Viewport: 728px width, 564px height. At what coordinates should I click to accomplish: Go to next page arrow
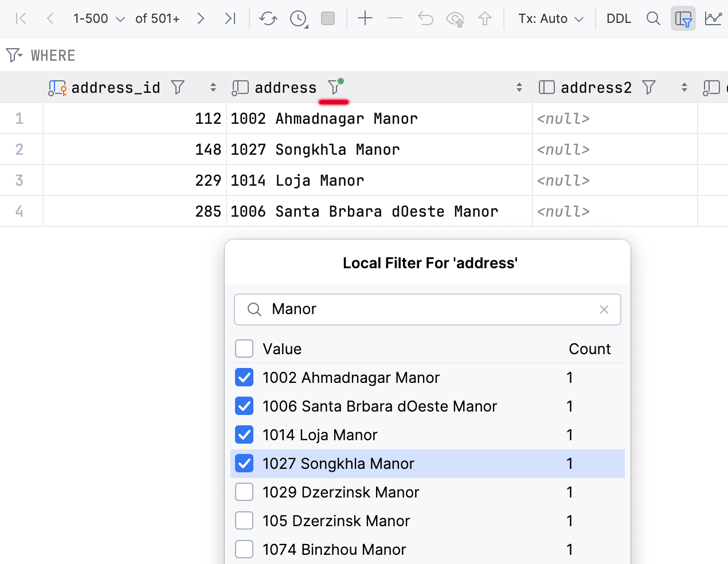[201, 19]
